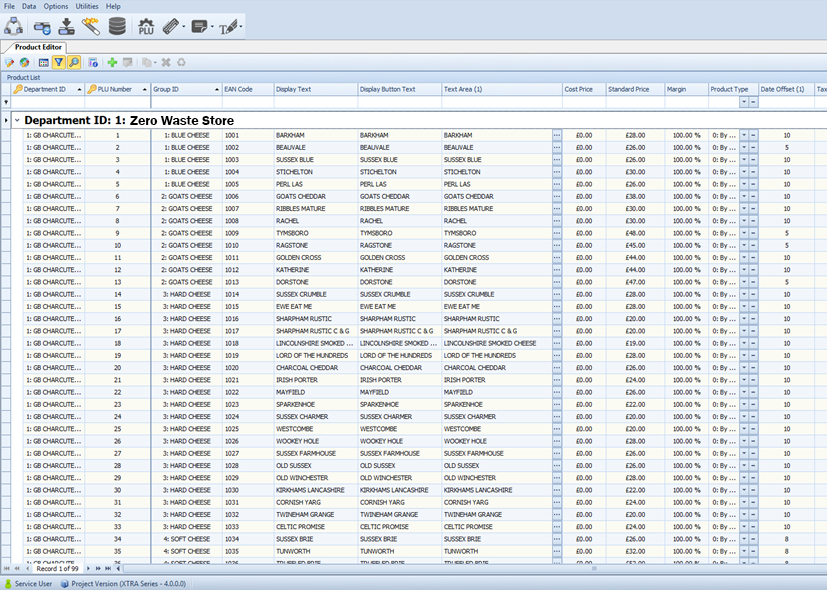Click the import/download icon in the toolbar
This screenshot has height=590, width=827.
click(67, 26)
